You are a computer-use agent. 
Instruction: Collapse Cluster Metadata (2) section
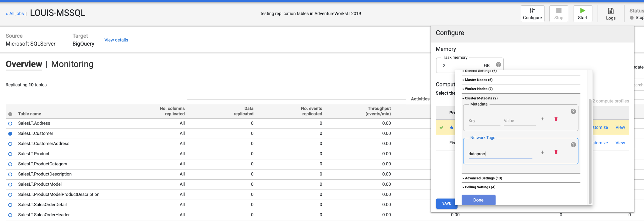[480, 98]
